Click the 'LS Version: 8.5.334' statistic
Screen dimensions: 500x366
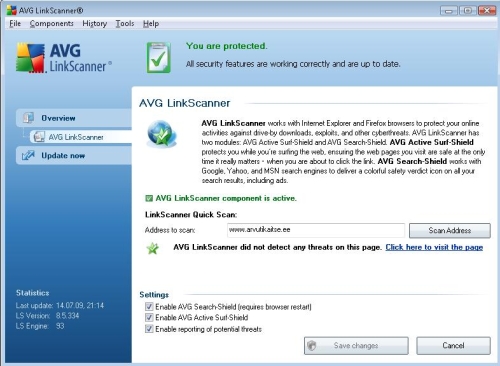point(47,316)
